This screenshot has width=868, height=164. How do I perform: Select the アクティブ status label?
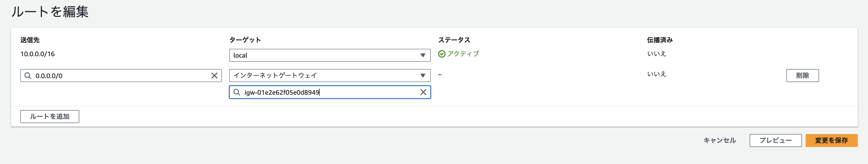(x=463, y=53)
